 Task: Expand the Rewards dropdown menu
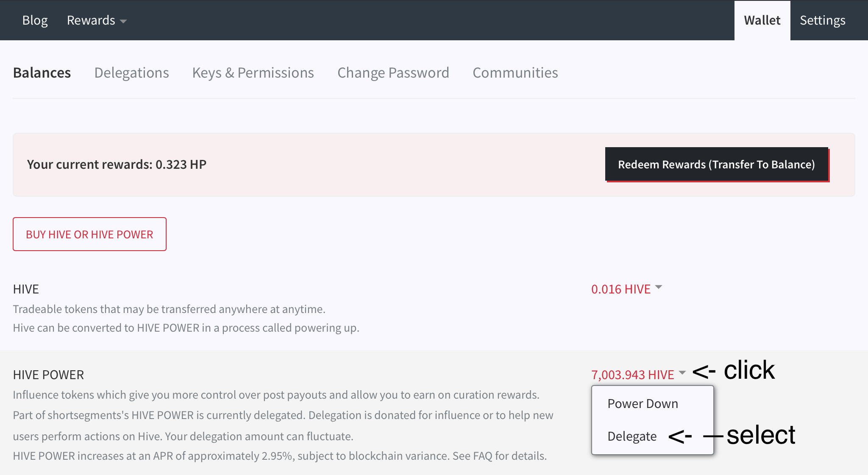(97, 20)
